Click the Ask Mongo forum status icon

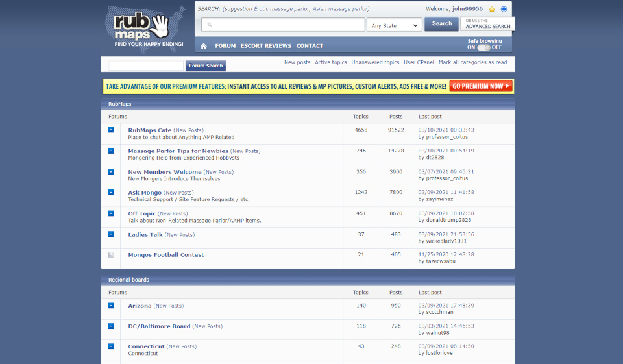click(x=111, y=192)
